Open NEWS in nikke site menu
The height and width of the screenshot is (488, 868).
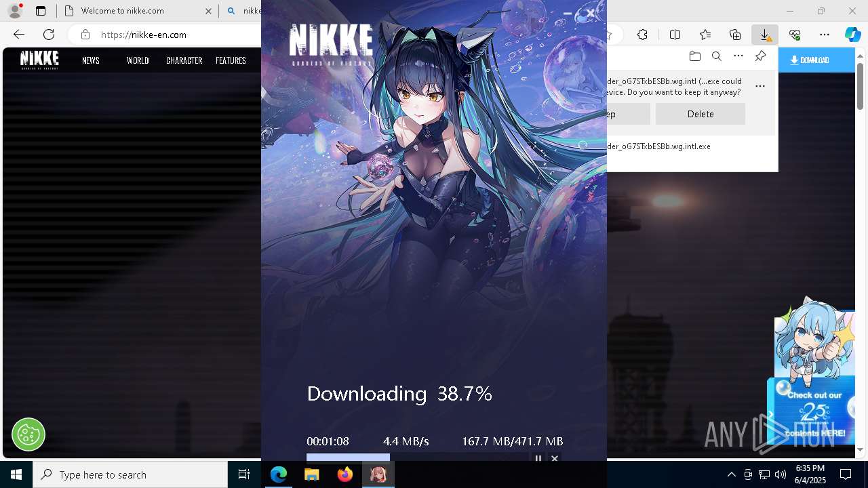coord(91,60)
